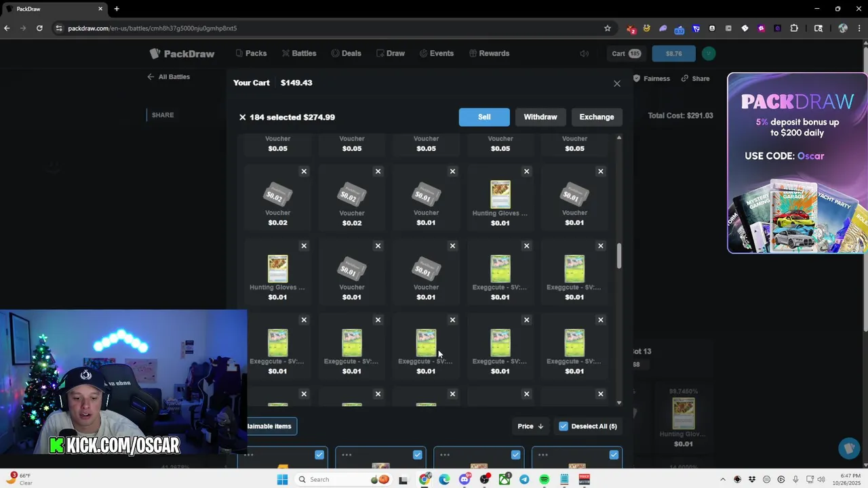Click the volume icon in system tray
The height and width of the screenshot is (488, 868).
click(821, 480)
